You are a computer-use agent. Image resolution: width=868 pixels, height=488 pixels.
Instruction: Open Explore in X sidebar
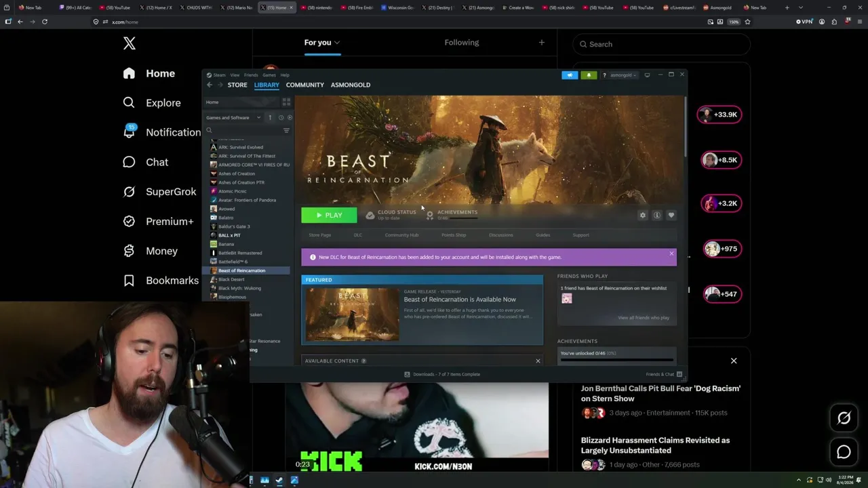click(152, 103)
